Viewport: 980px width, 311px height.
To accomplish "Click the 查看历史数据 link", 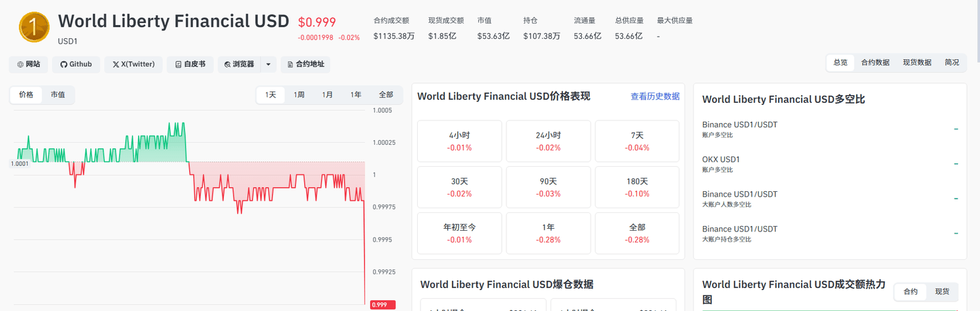I will pos(655,97).
